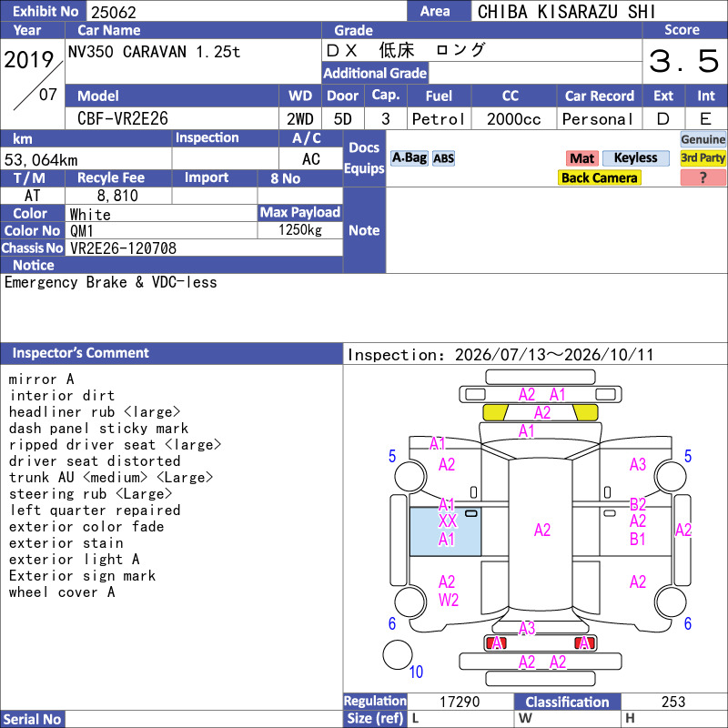Click the XX mark on highlighted blue panel

(448, 521)
